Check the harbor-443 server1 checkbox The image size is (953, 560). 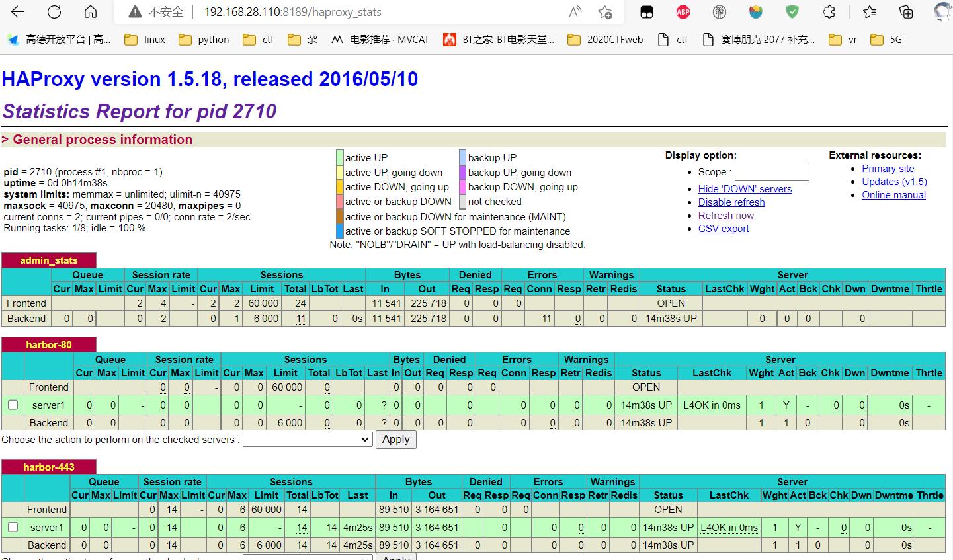pyautogui.click(x=13, y=527)
